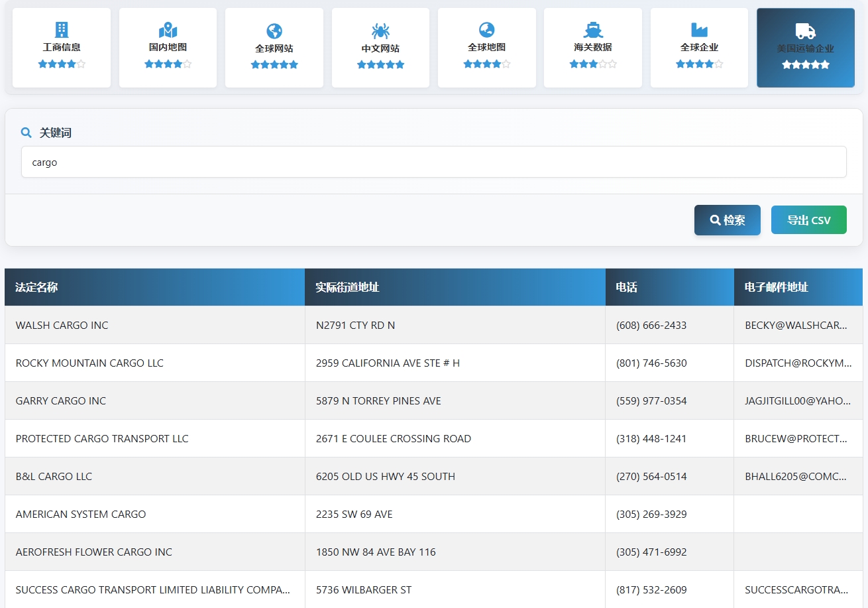The image size is (868, 608).
Task: Click the email starting BHALL6205@COMC
Action: click(x=796, y=476)
